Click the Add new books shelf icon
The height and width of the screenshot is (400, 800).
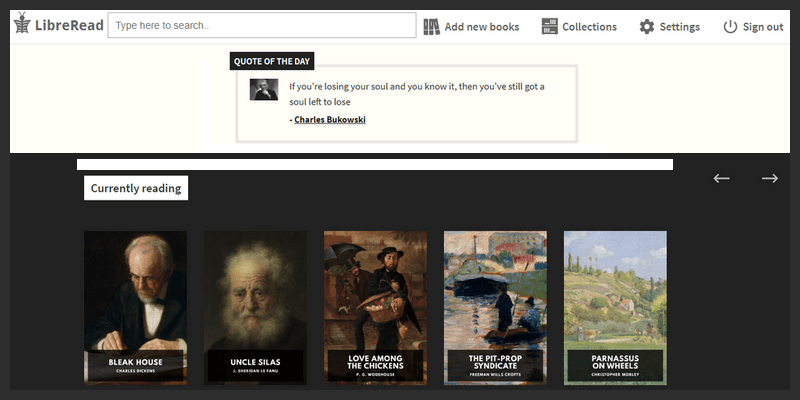point(432,27)
